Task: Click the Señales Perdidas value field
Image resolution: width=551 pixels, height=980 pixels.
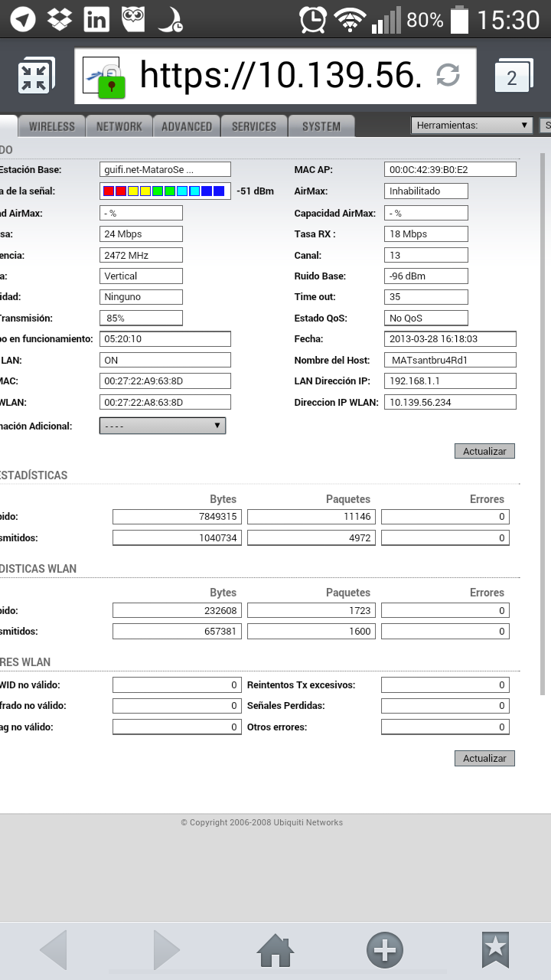Action: click(x=445, y=706)
